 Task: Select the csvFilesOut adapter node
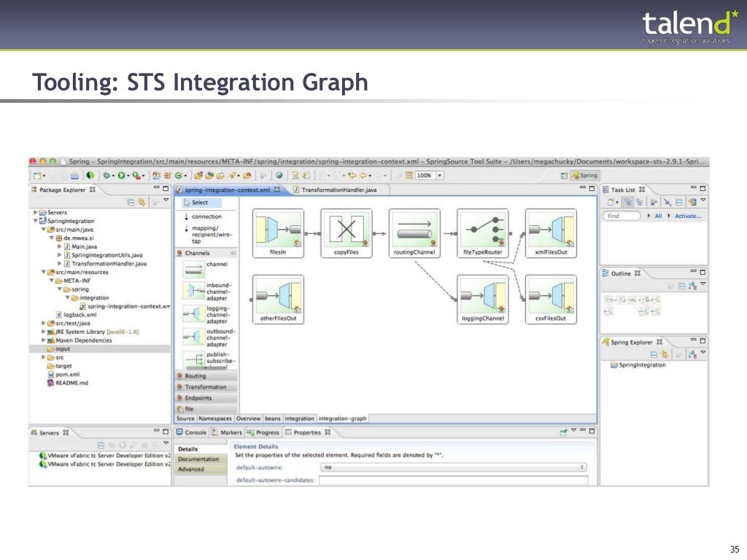(551, 300)
